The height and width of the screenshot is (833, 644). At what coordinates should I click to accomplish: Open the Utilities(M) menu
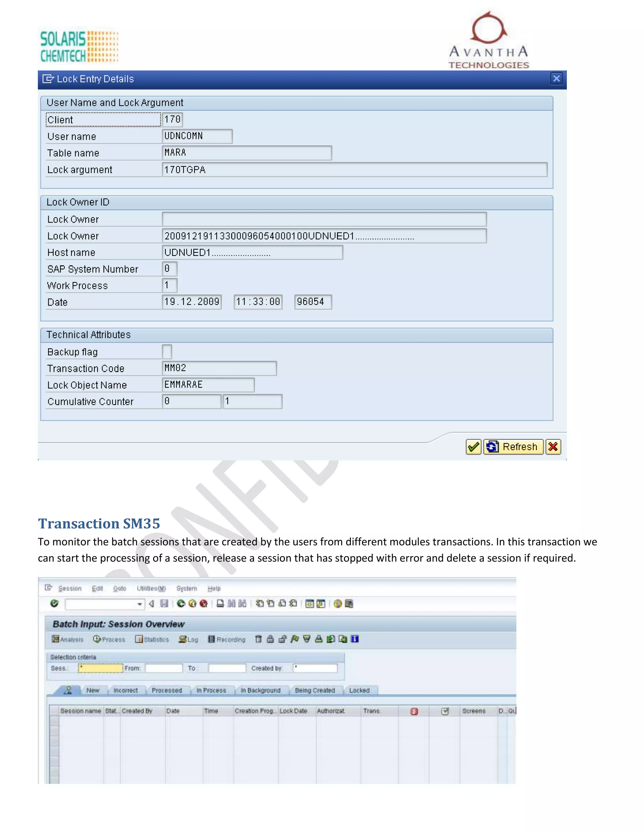coord(152,588)
